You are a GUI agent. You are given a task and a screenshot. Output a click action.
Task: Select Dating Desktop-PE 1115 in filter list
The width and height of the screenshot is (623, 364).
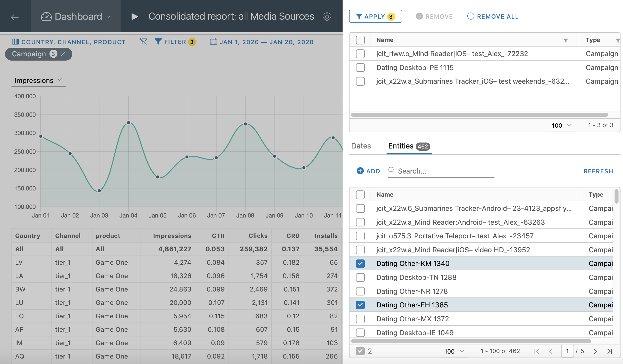360,68
